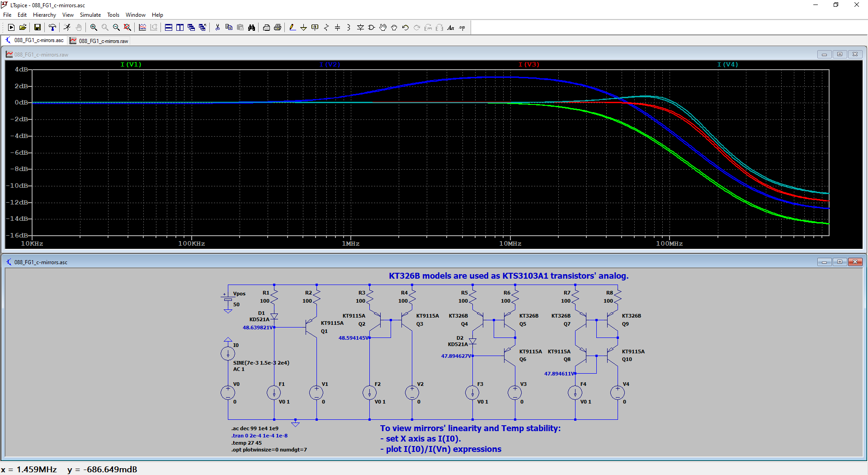
Task: Click the Zoom Out magnifier icon
Action: pyautogui.click(x=116, y=28)
